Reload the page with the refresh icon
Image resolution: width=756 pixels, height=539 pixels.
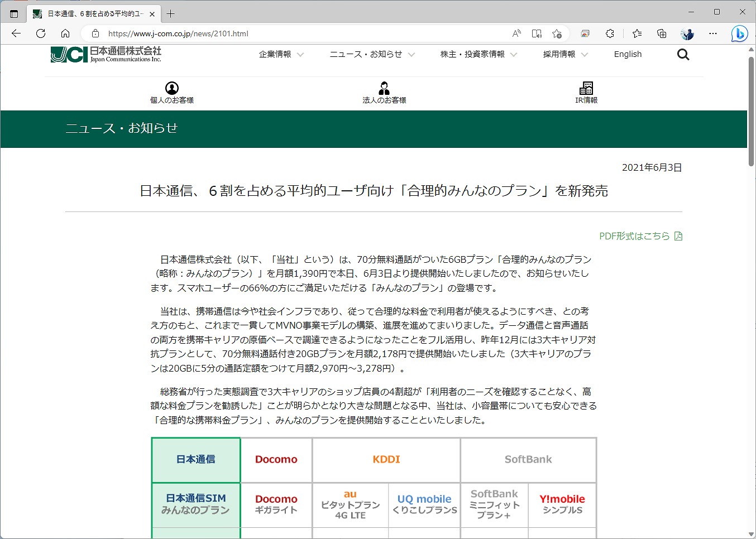[41, 33]
